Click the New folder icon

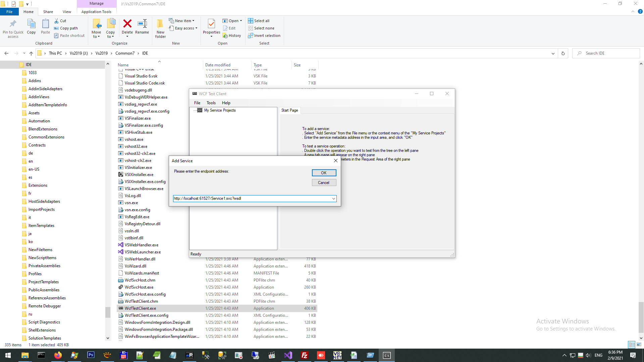160,28
